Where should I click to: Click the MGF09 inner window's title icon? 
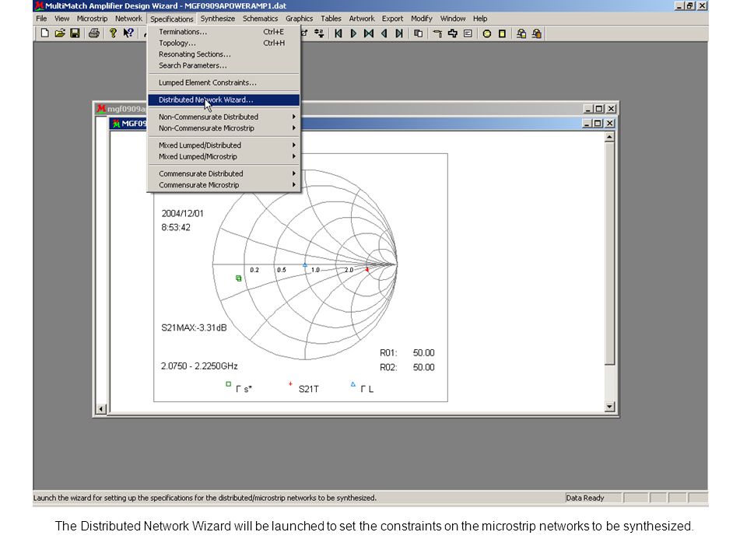pos(116,124)
